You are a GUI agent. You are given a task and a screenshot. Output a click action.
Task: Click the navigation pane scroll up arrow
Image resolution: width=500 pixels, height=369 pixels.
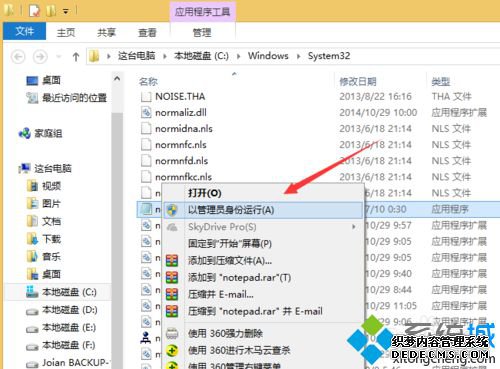pyautogui.click(x=117, y=79)
